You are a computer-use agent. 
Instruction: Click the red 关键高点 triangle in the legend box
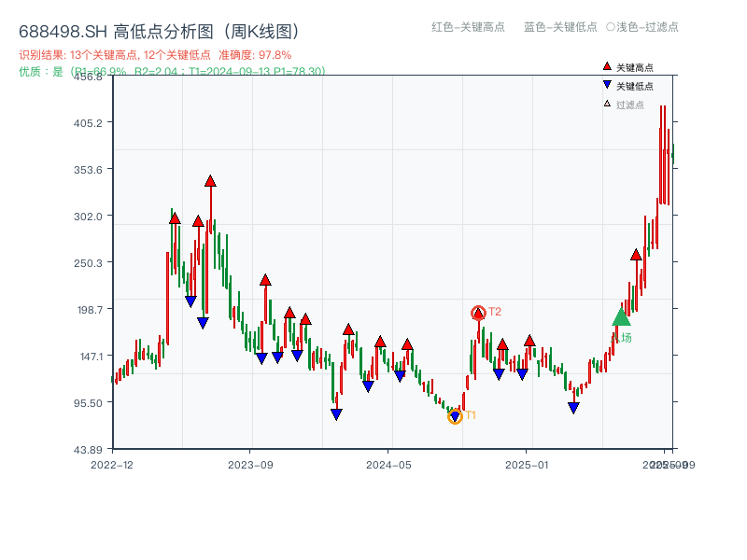607,65
